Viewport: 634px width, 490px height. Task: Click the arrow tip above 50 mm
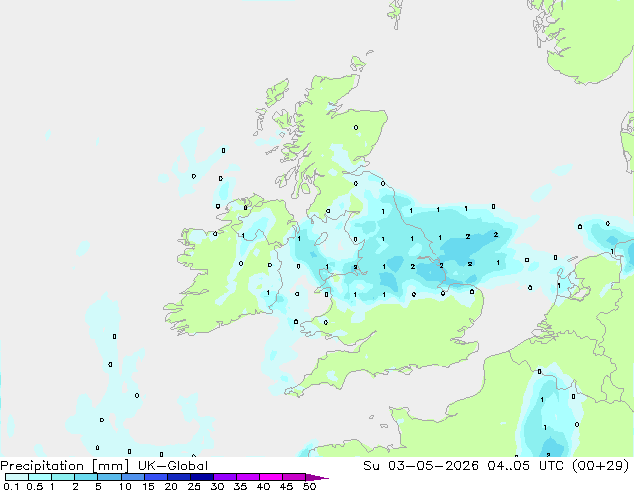317,477
